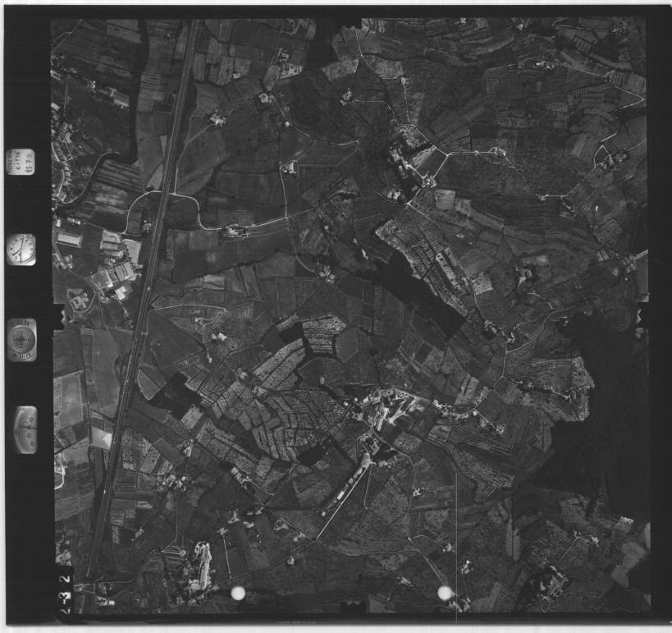The image size is (672, 633).
Task: Click the frame number 232
Action: [x=65, y=594]
